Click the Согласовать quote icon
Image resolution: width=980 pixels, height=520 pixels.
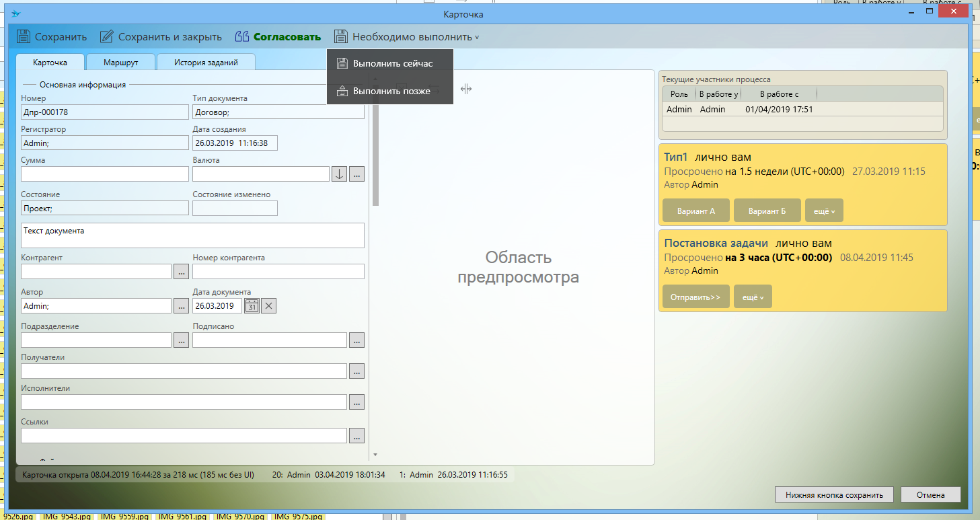pyautogui.click(x=242, y=37)
